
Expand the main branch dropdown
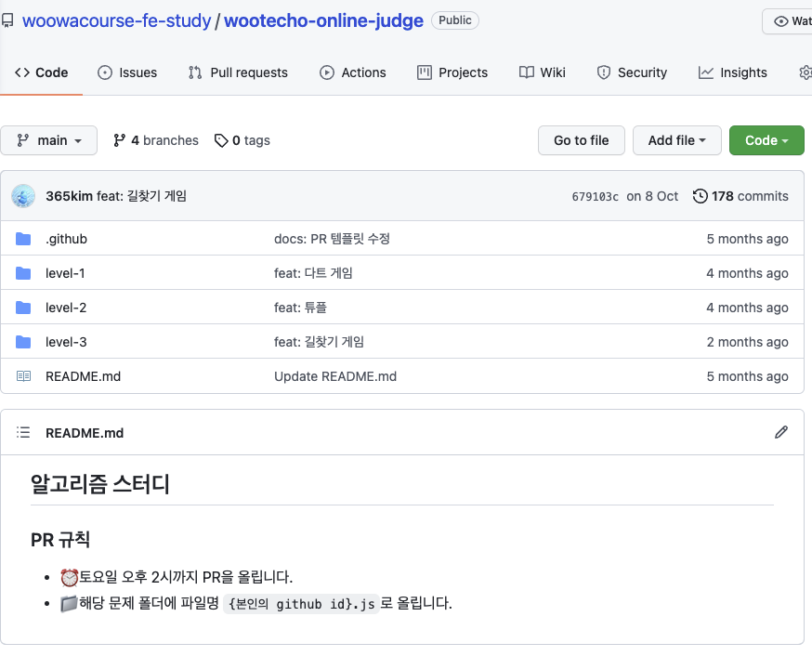click(48, 140)
